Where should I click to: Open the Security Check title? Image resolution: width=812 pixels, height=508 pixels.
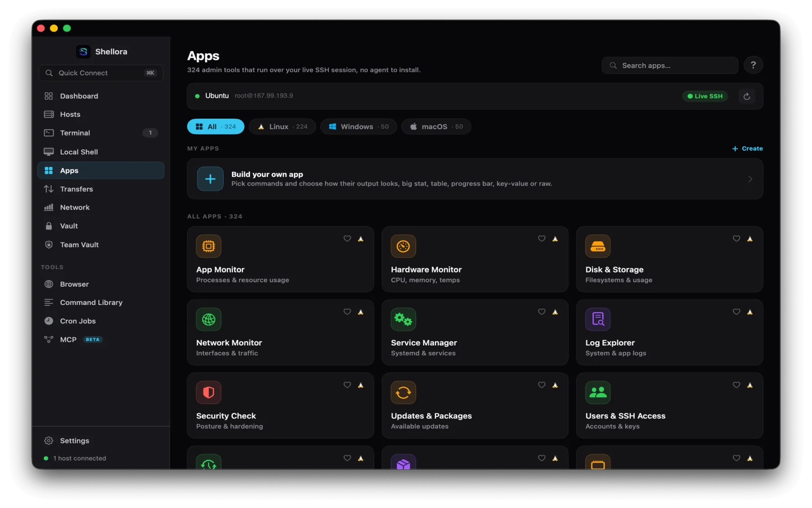click(226, 416)
